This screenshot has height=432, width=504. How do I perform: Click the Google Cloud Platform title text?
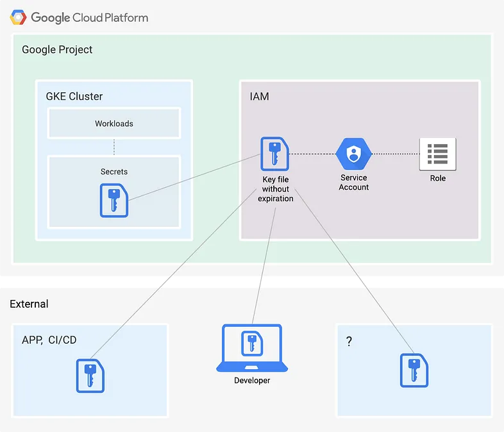pyautogui.click(x=89, y=18)
